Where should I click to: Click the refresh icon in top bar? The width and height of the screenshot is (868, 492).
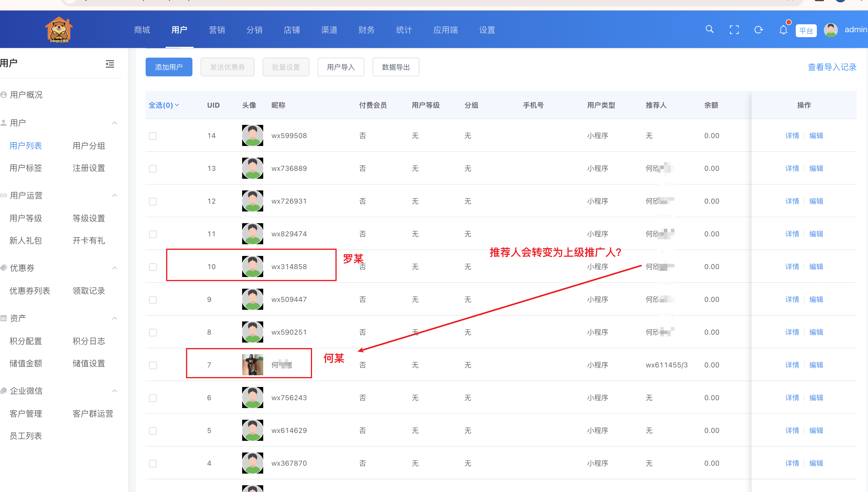coord(759,30)
